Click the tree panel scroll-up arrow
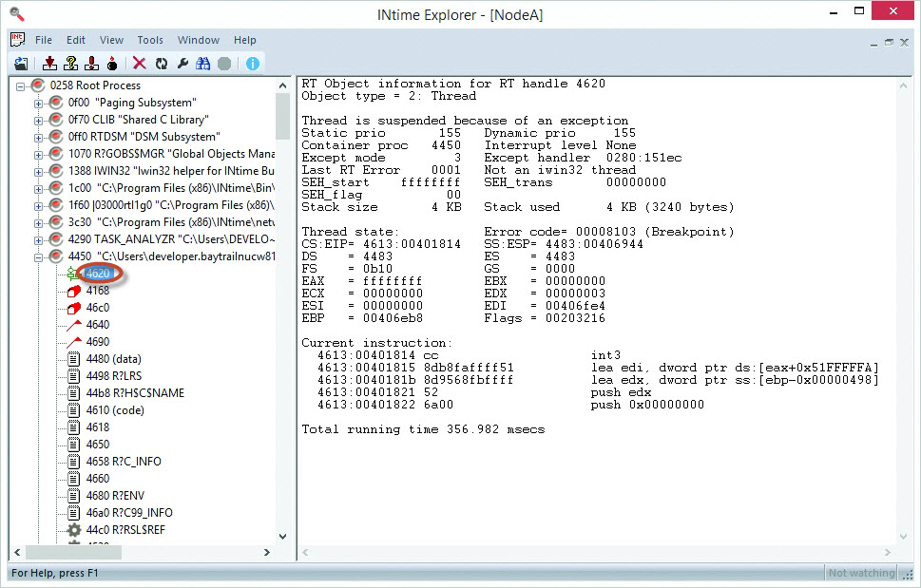921x588 pixels. pos(282,85)
